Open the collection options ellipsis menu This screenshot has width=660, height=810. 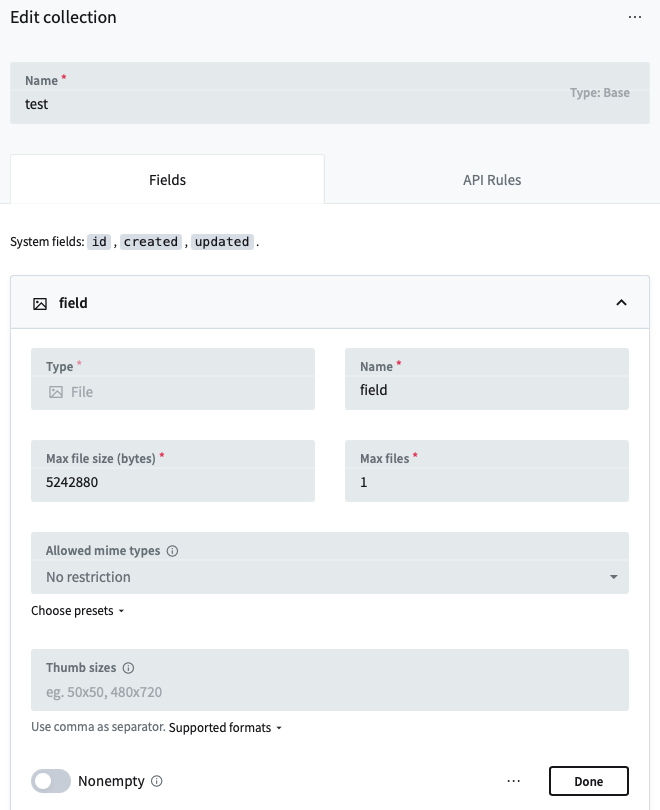[x=636, y=17]
